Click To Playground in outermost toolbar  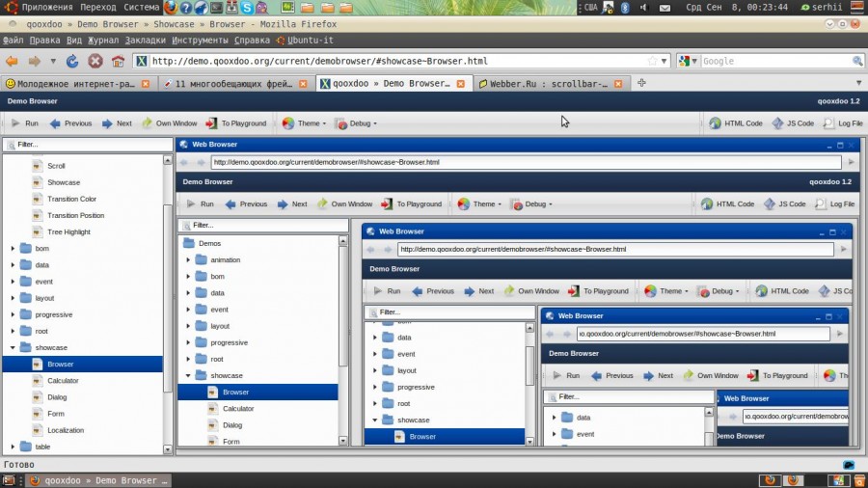pyautogui.click(x=236, y=123)
